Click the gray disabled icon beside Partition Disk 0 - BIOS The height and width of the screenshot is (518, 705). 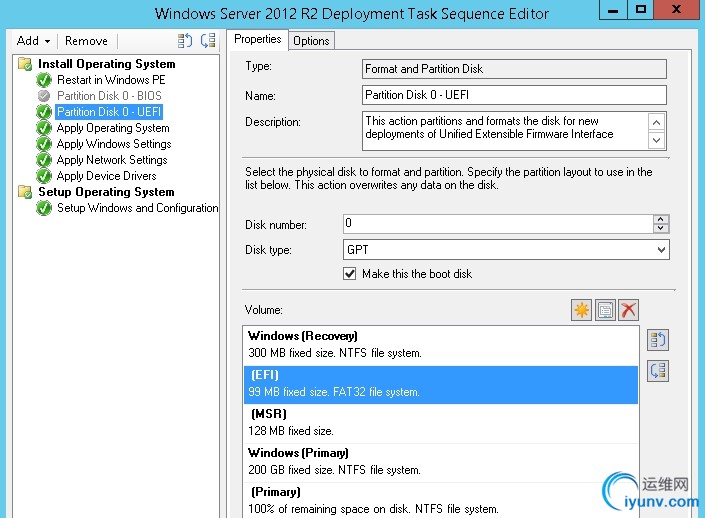click(44, 96)
